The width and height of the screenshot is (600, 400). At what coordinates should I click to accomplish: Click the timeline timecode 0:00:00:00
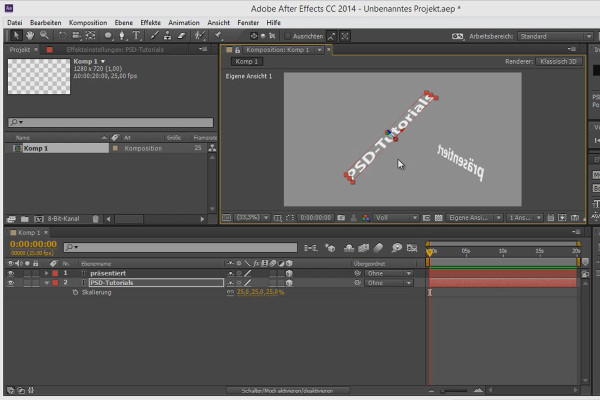pyautogui.click(x=33, y=244)
